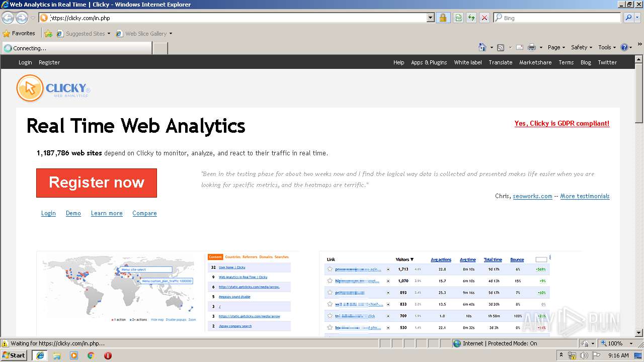Show hidden tray icons arrow

point(561,355)
